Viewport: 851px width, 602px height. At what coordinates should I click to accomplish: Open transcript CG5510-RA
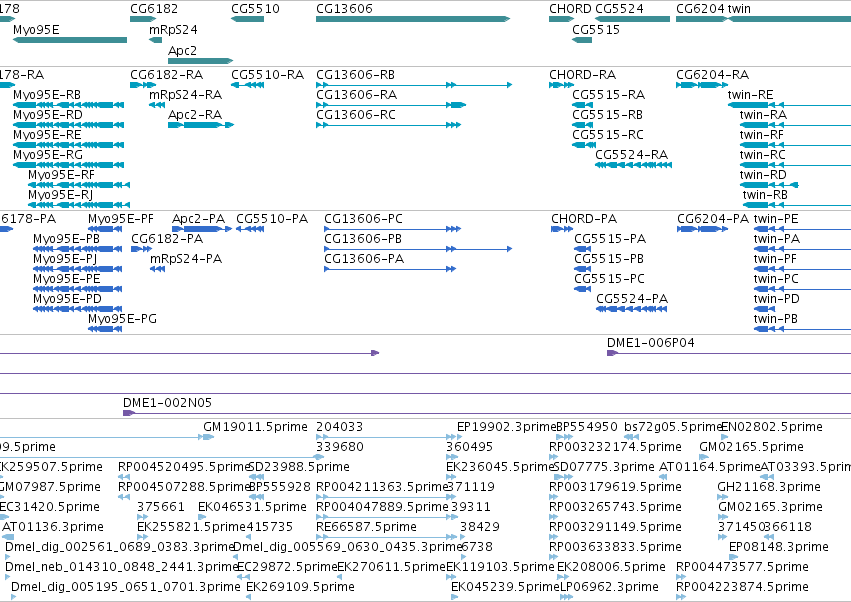tap(267, 75)
